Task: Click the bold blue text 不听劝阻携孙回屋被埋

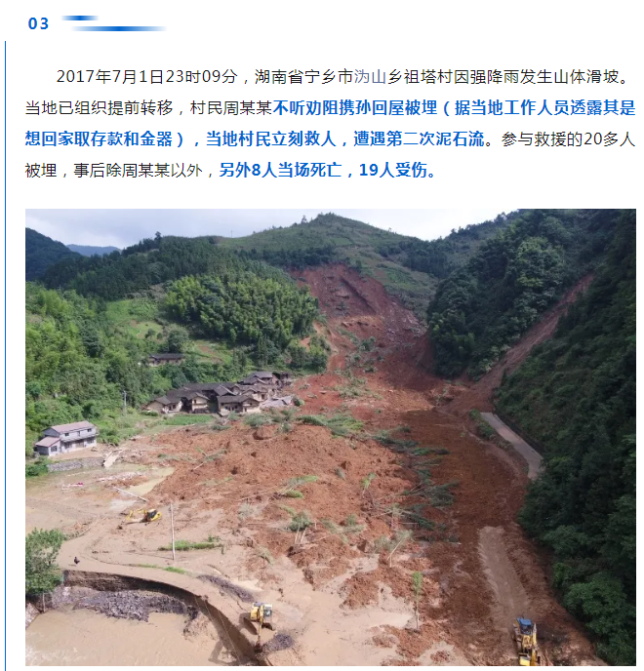Action: point(355,108)
